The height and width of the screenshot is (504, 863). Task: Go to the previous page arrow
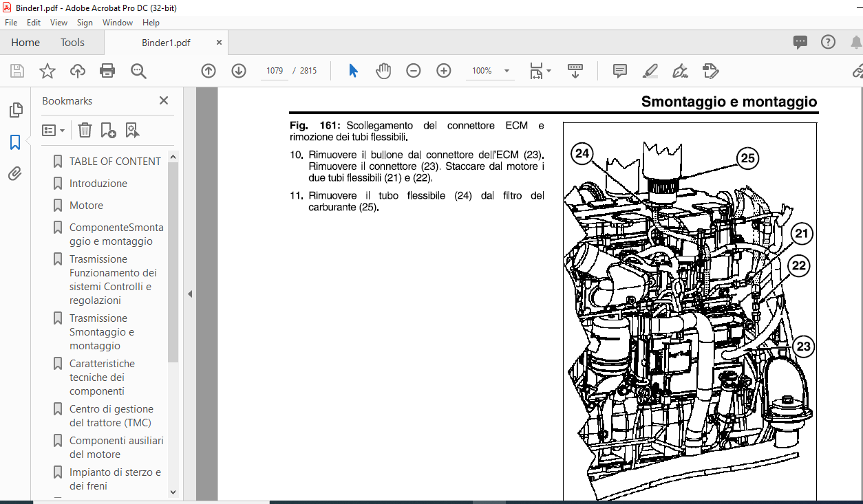point(209,71)
